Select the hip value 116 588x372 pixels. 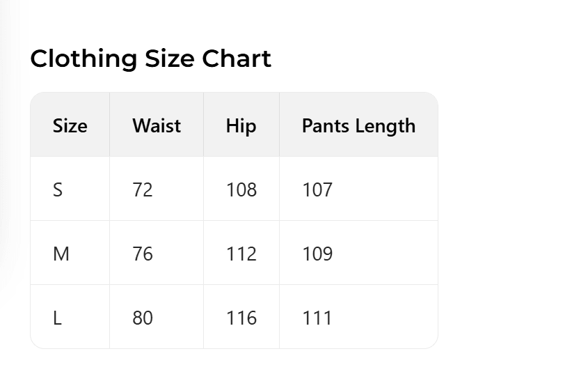(241, 318)
